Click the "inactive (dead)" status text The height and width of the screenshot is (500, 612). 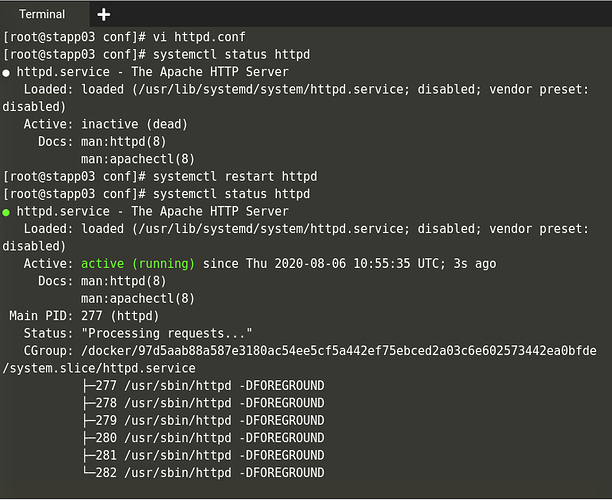pos(132,124)
